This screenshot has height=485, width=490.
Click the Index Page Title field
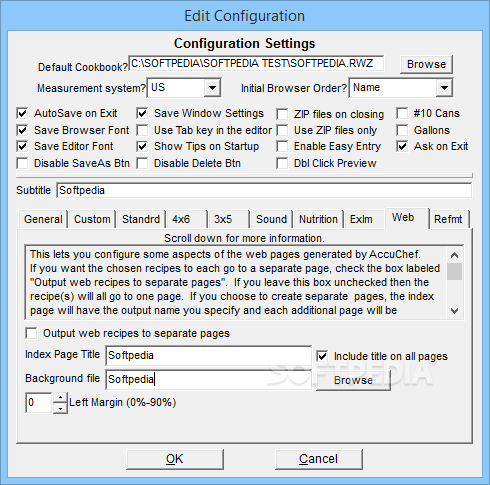[x=209, y=356]
